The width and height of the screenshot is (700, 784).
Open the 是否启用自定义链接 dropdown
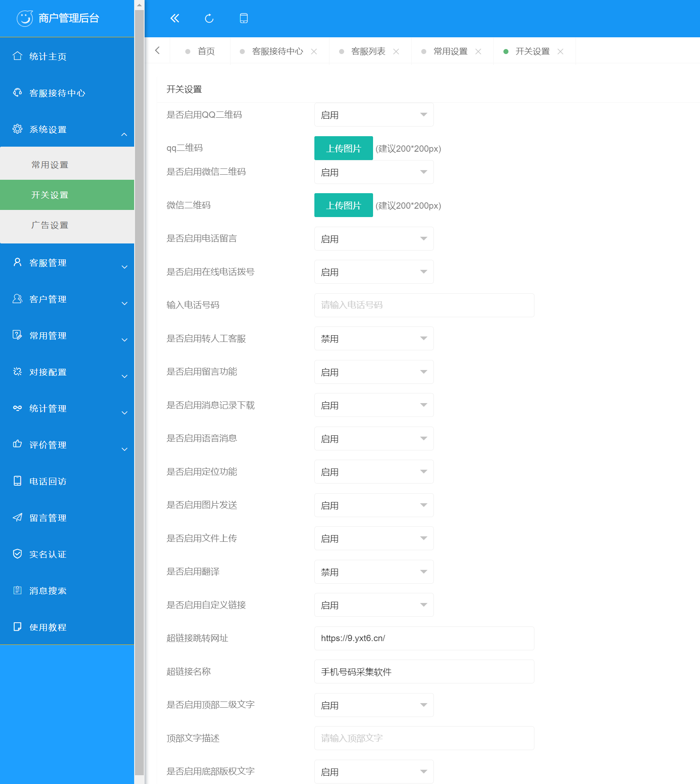(x=374, y=605)
